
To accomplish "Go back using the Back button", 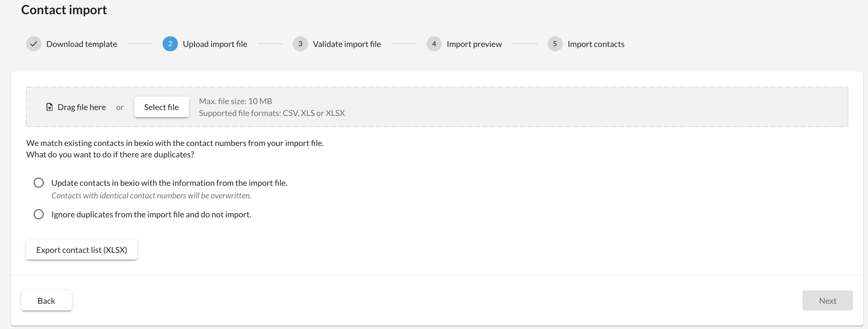I will (46, 300).
